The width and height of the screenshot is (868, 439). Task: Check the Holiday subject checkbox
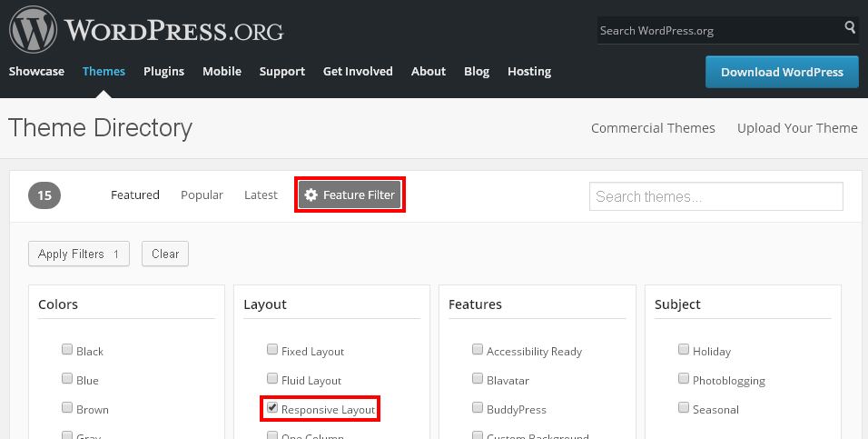(684, 349)
